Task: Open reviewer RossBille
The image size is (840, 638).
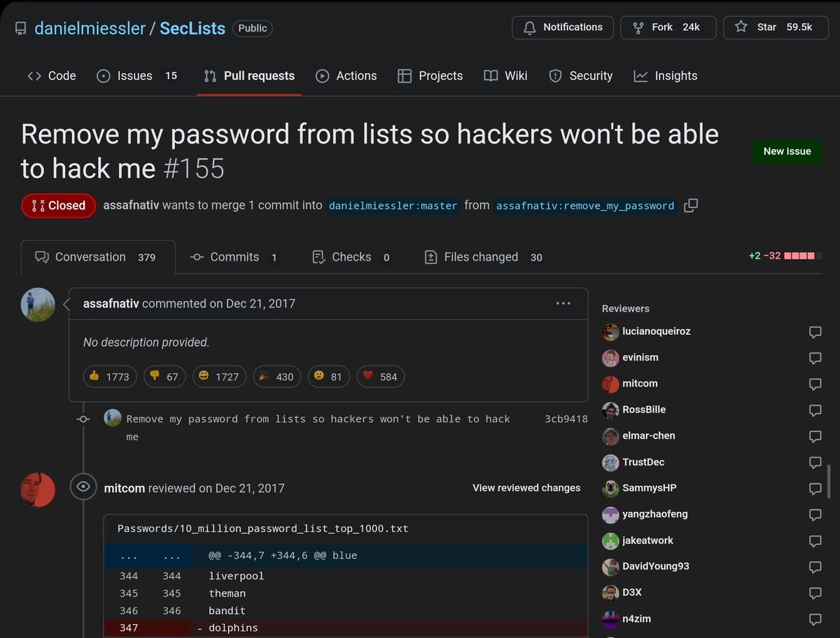Action: click(644, 410)
